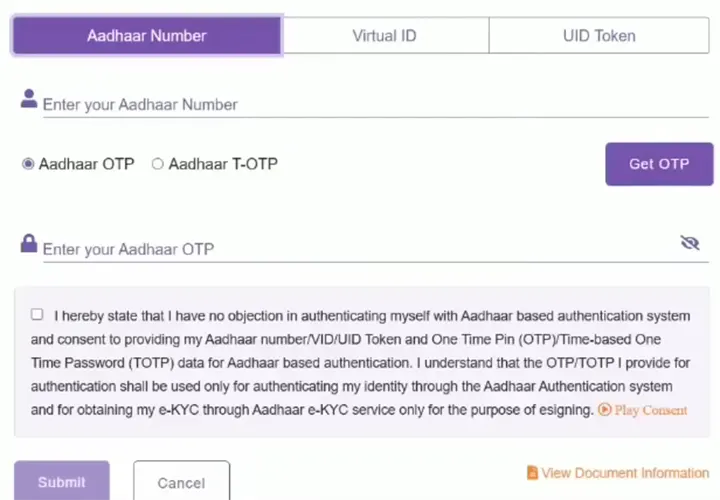720x500 pixels.
Task: Click the Aadhaar T-OTP label text
Action: 223,164
